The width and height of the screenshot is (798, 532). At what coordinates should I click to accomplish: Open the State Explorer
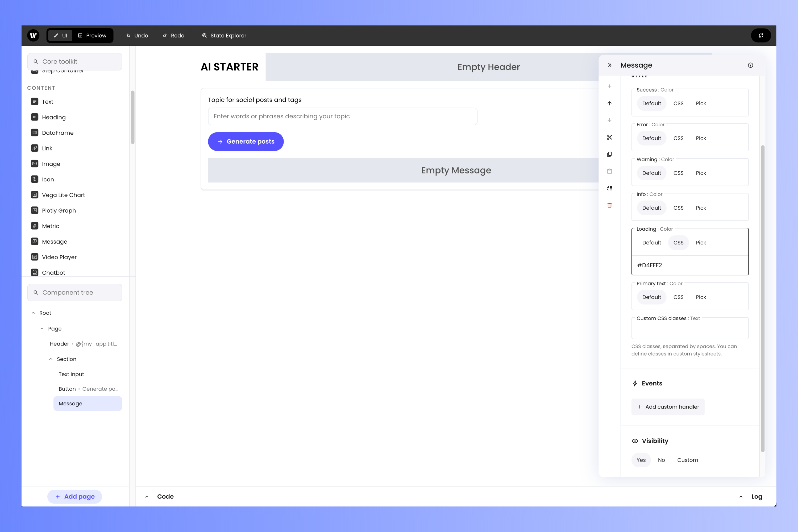tap(224, 35)
